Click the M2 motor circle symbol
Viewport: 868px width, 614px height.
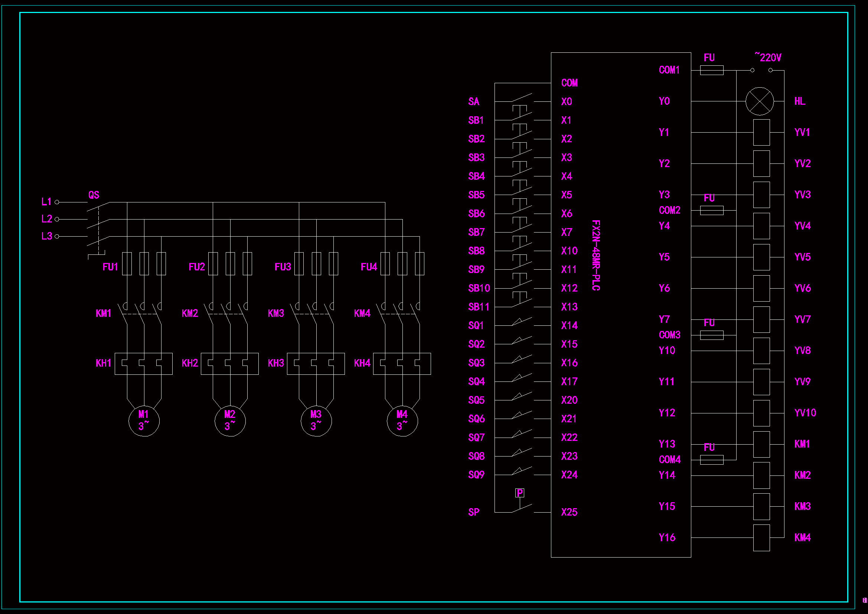point(230,421)
